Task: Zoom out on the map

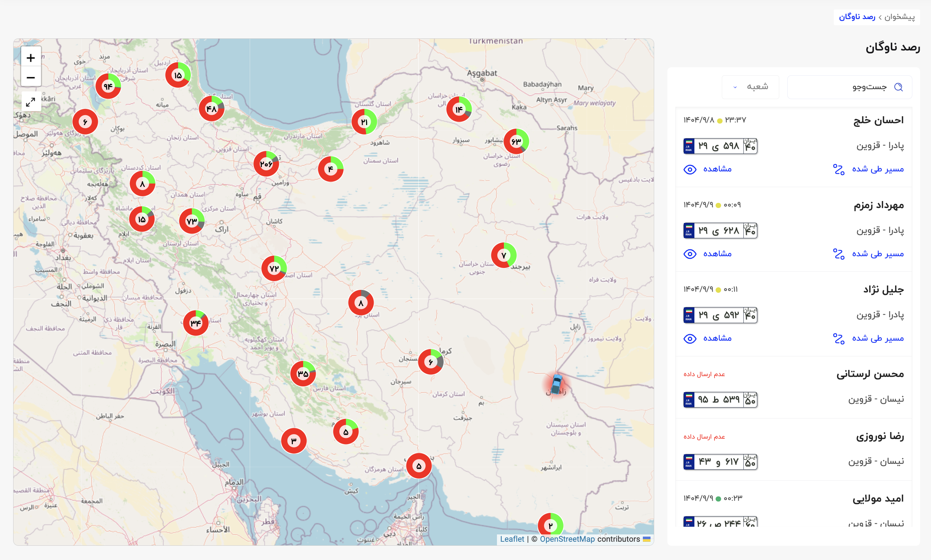Action: (x=31, y=77)
